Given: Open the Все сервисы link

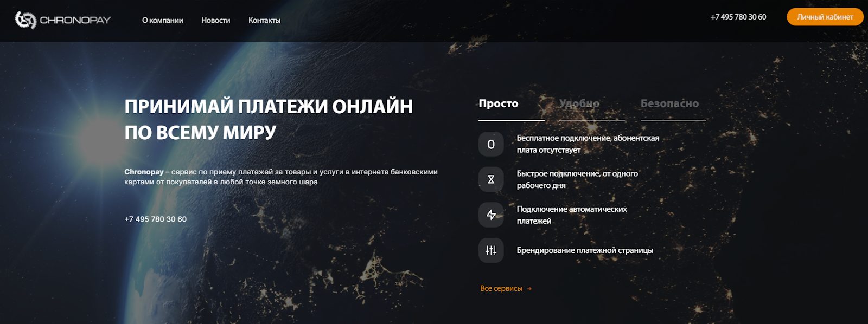Looking at the screenshot, I should click(501, 288).
